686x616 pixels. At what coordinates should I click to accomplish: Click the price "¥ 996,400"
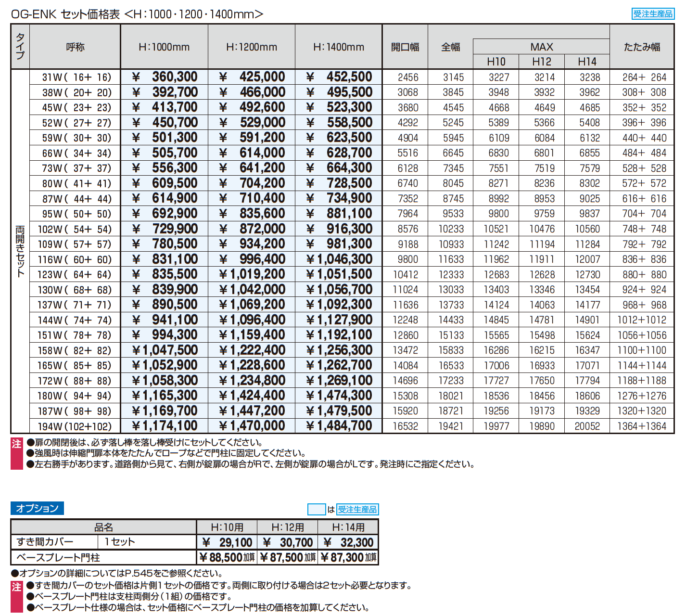[x=252, y=259]
